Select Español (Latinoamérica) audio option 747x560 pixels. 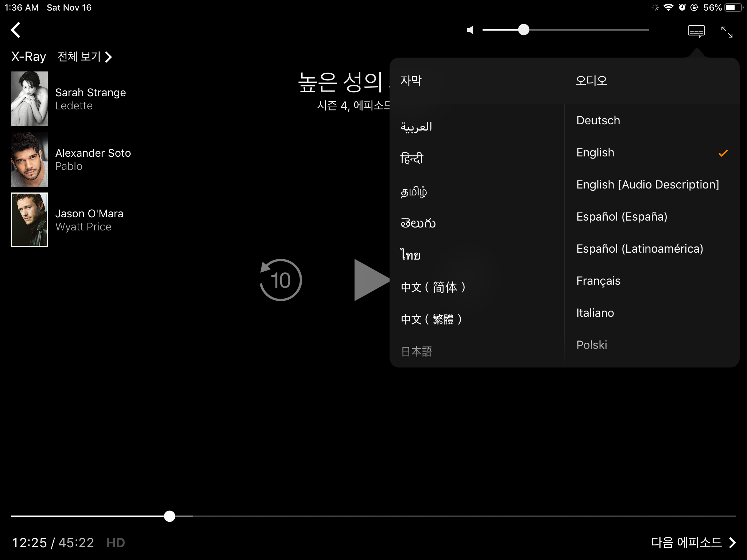[639, 249]
